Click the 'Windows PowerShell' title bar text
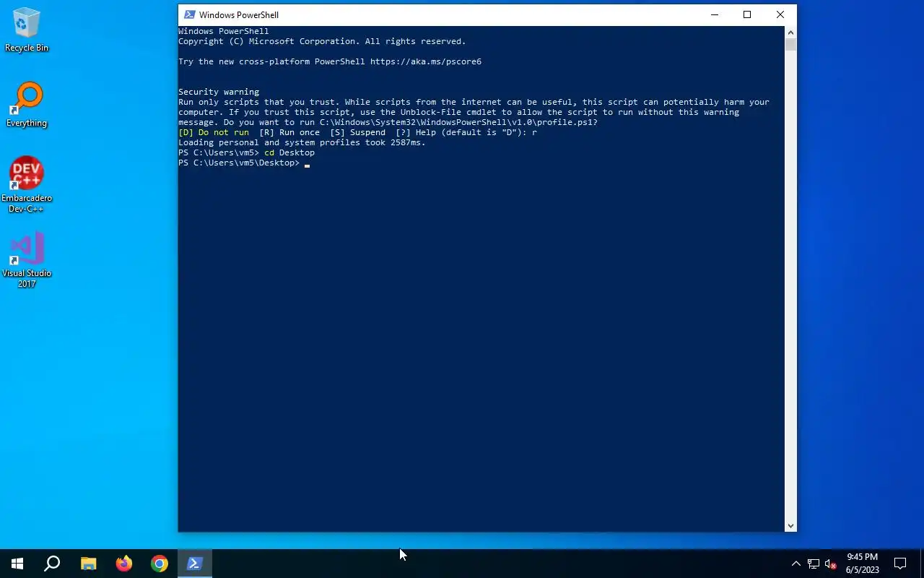The height and width of the screenshot is (578, 924). tap(239, 14)
